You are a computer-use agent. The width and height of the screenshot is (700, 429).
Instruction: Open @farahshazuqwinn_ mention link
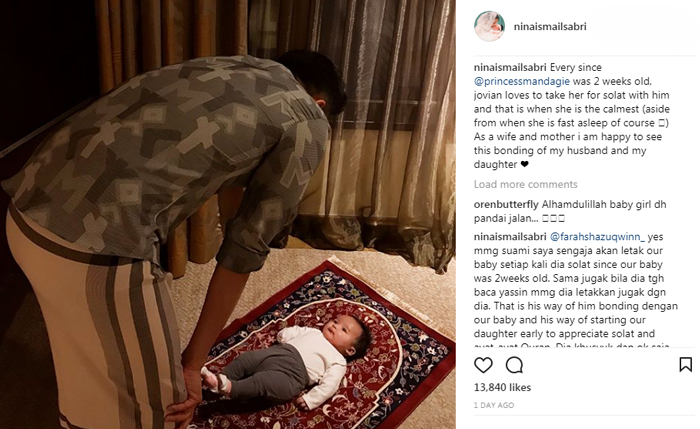point(597,237)
